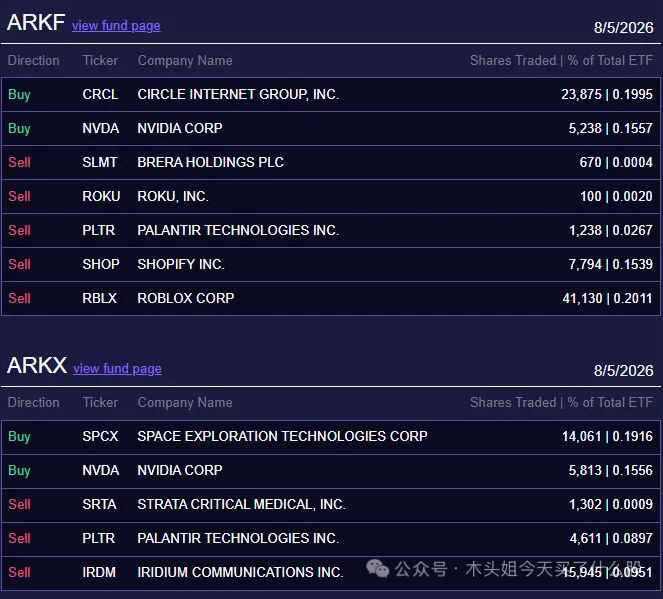663x599 pixels.
Task: Click SHOPIFY INC. company name
Action: (x=181, y=264)
